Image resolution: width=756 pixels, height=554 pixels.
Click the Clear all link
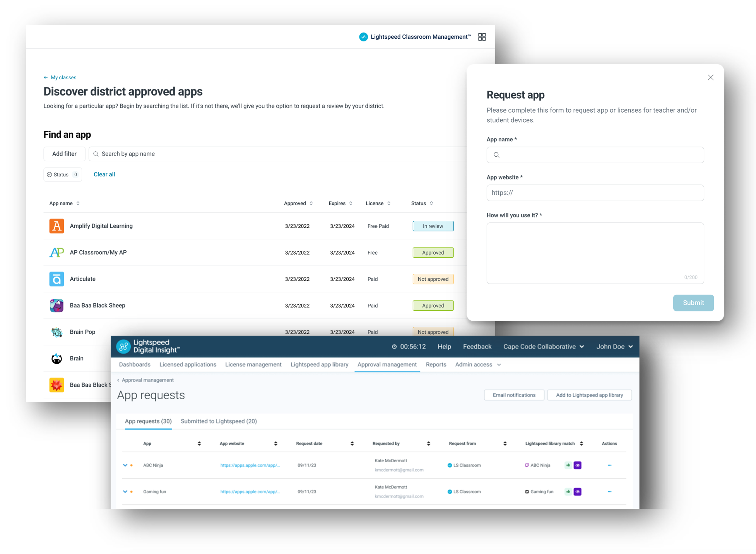tap(104, 174)
